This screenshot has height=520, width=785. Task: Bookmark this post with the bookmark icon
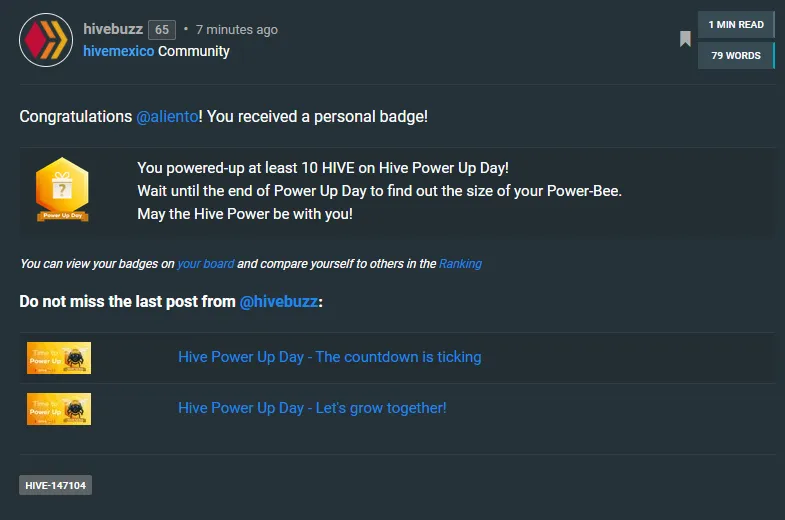pos(685,39)
